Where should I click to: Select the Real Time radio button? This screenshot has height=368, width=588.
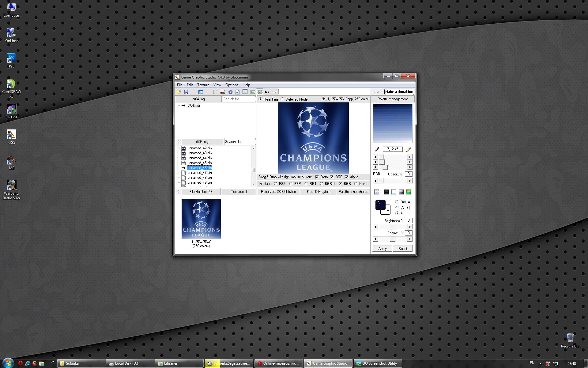pos(260,99)
